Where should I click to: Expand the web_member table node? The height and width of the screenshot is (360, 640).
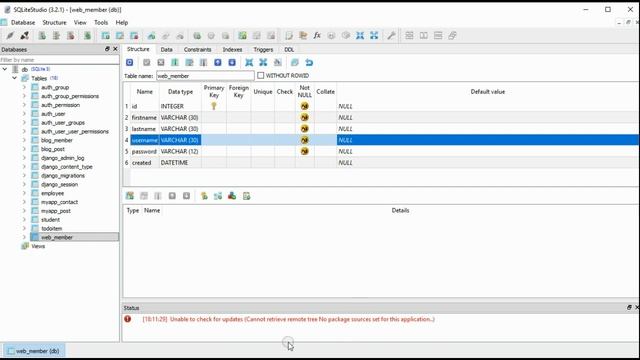(24, 237)
